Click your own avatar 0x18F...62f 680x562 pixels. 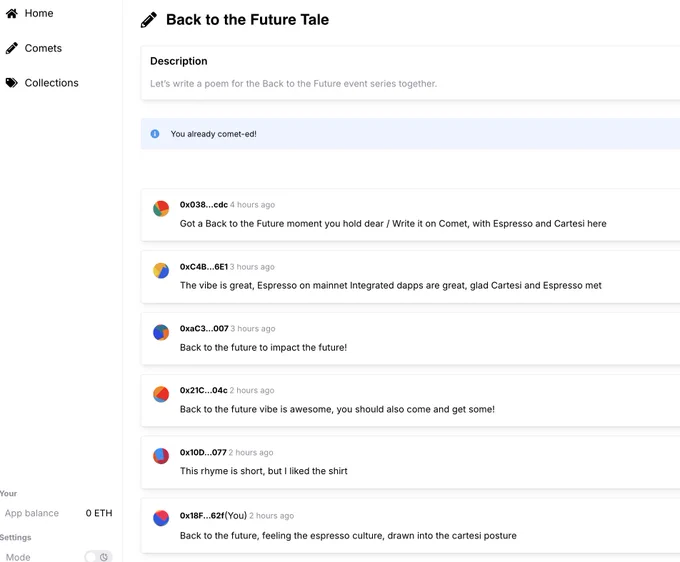tap(161, 518)
